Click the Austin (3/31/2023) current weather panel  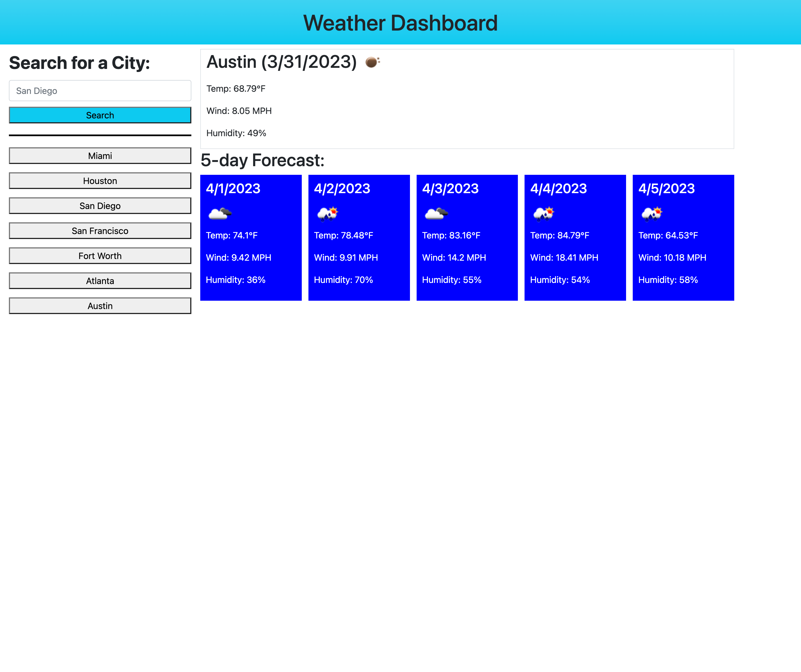pos(467,98)
